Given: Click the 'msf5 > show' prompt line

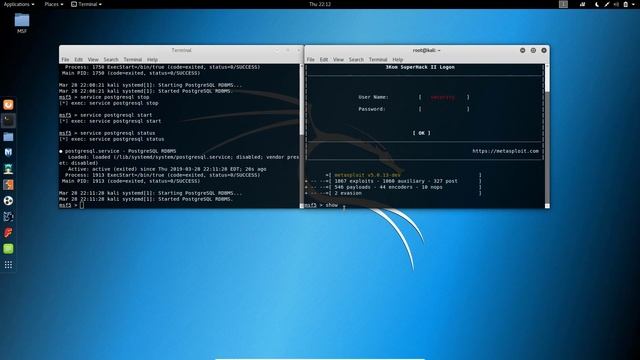Looking at the screenshot, I should (x=321, y=205).
